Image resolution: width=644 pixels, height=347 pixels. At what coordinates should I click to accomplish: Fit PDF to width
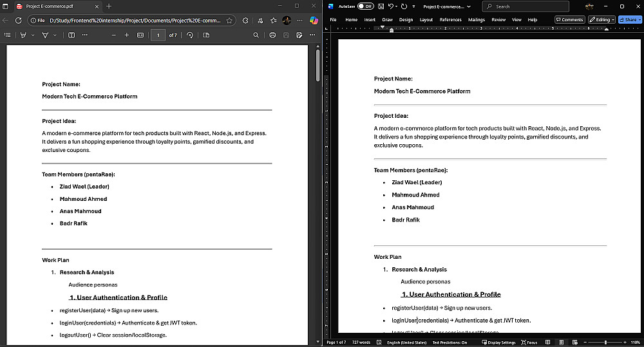pyautogui.click(x=140, y=35)
